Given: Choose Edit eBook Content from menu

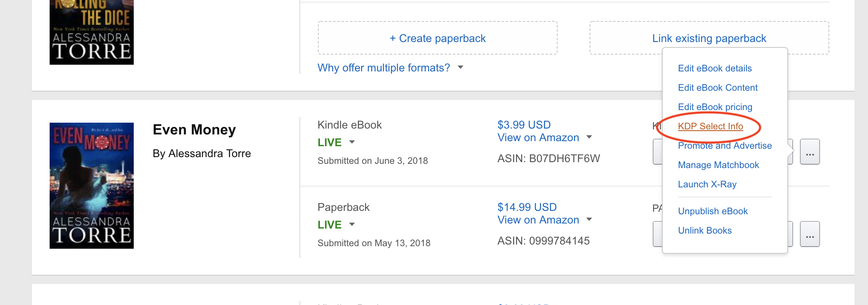Looking at the screenshot, I should pos(717,88).
